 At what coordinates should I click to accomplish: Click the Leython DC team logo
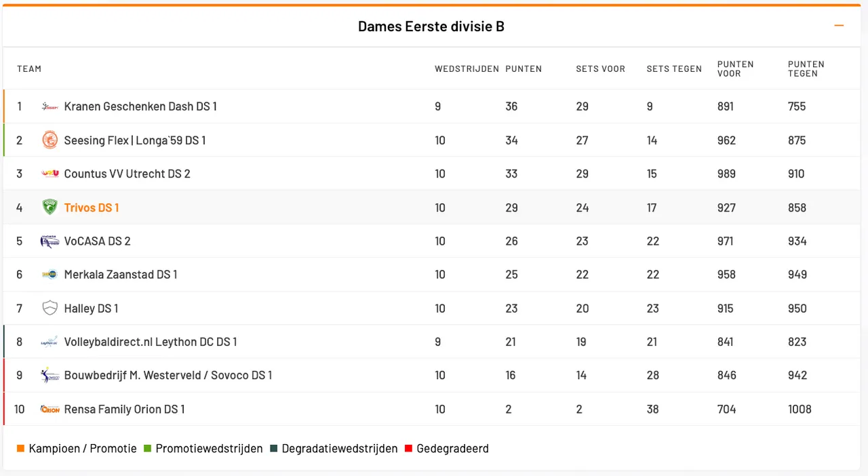pos(50,342)
